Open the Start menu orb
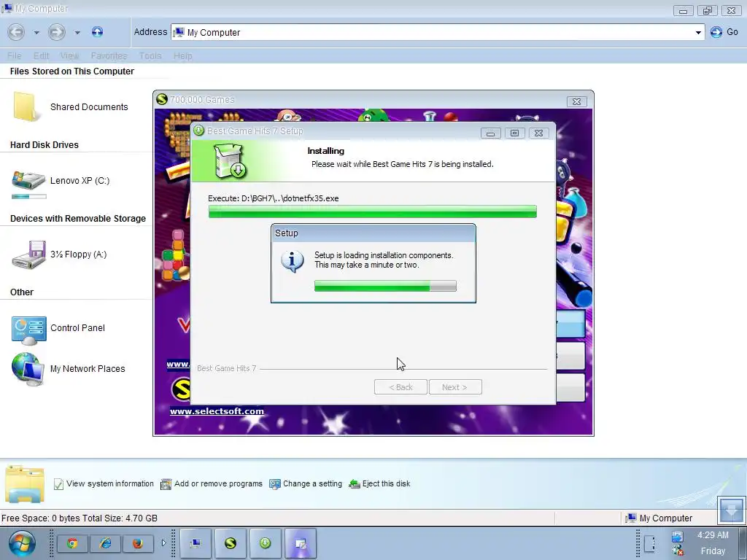The image size is (747, 560). [x=21, y=544]
